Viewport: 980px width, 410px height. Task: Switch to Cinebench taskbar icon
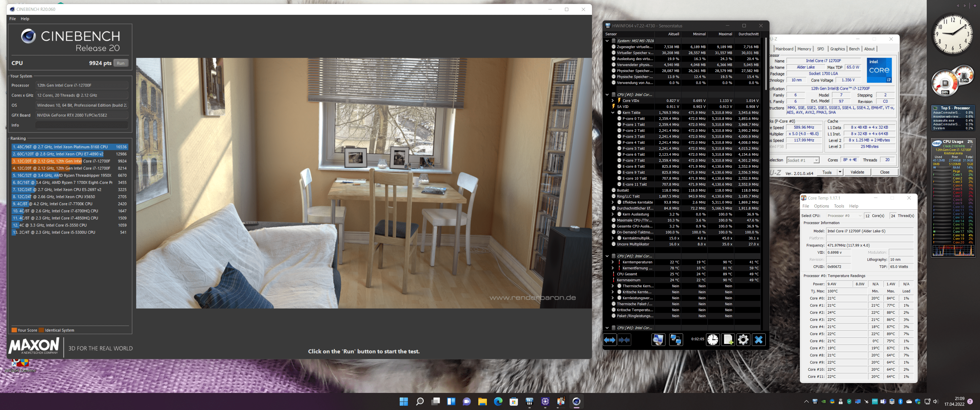(x=576, y=402)
